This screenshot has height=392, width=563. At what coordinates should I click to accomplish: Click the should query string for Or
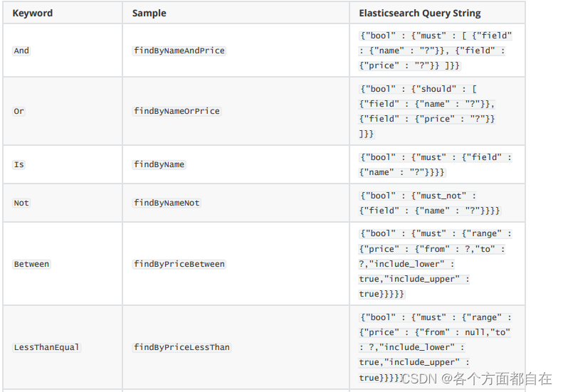[427, 111]
